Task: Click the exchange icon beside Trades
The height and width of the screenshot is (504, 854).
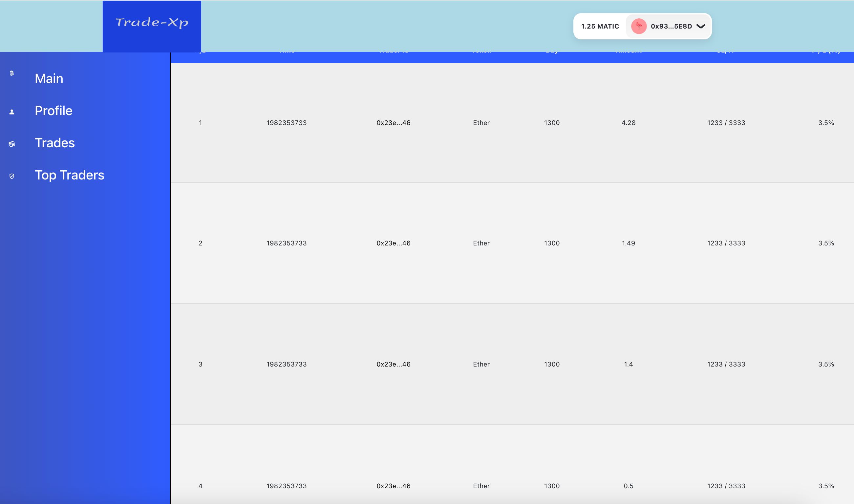Action: (12, 144)
